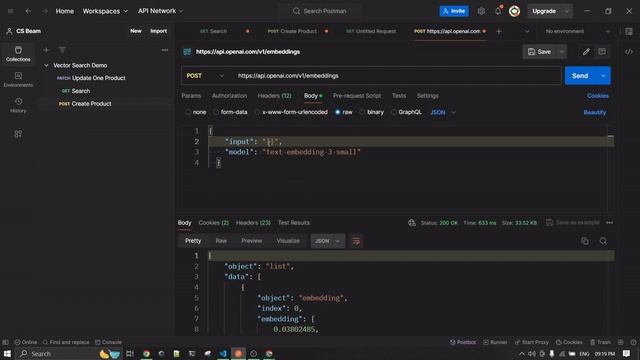The height and width of the screenshot is (360, 640).
Task: Open Postbot in the status bar
Action: [463, 342]
